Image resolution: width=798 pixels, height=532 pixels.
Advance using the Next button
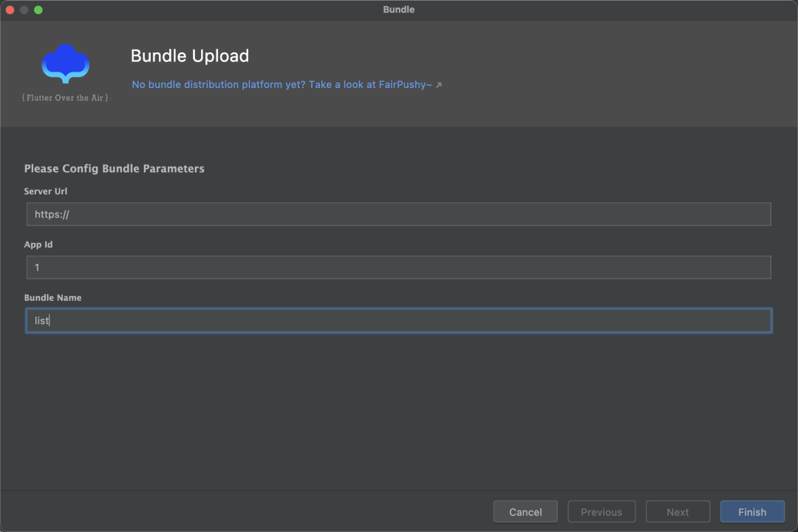[678, 511]
